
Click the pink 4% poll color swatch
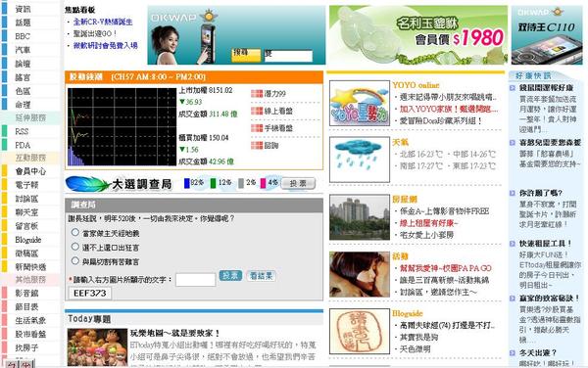click(x=264, y=183)
